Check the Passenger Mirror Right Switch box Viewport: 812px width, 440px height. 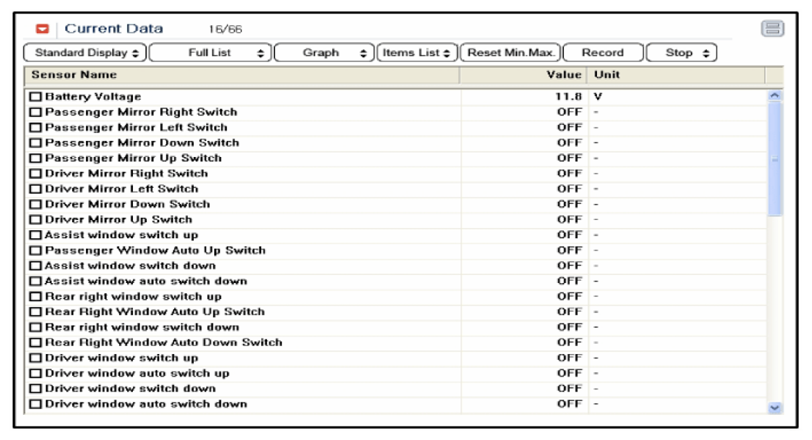tap(36, 112)
